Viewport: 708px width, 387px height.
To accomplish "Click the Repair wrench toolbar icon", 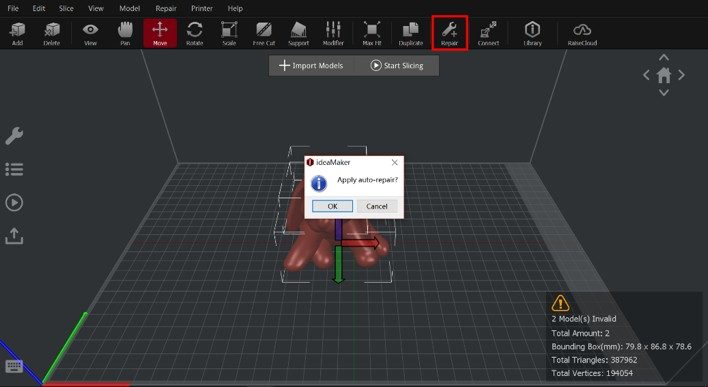I will pyautogui.click(x=449, y=33).
